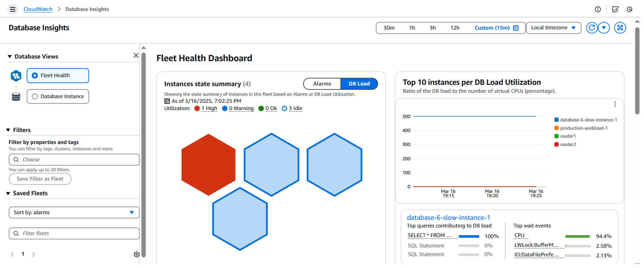Switch state summary to Alarms

tap(322, 84)
